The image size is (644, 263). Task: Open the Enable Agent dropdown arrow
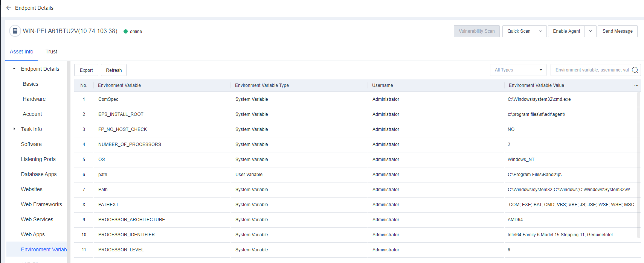590,31
